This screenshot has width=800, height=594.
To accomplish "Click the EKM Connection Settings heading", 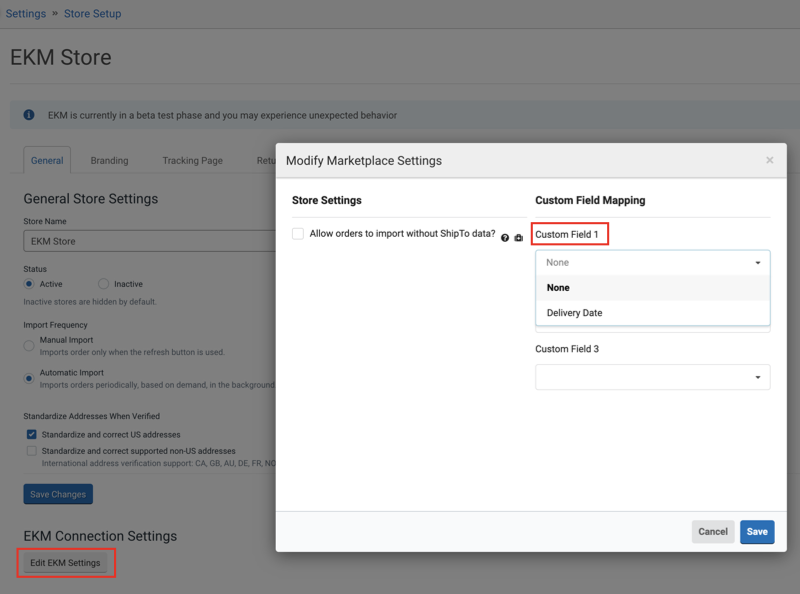I will click(100, 536).
